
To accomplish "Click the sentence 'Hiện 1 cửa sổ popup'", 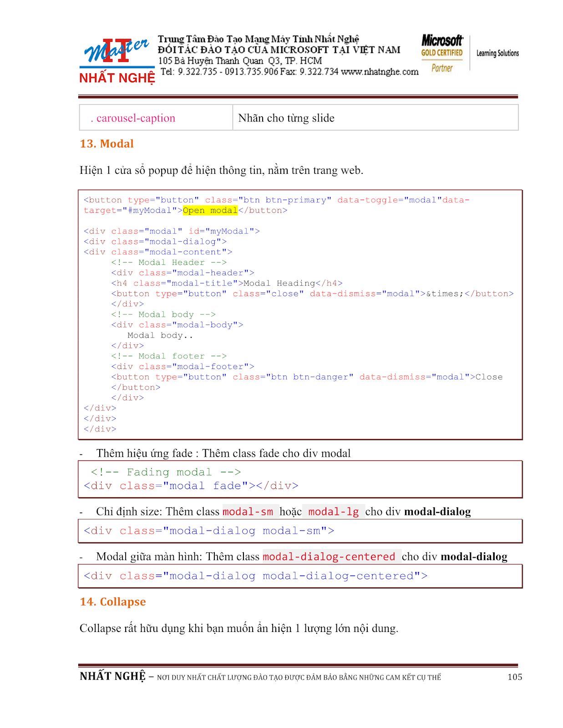I will [221, 170].
